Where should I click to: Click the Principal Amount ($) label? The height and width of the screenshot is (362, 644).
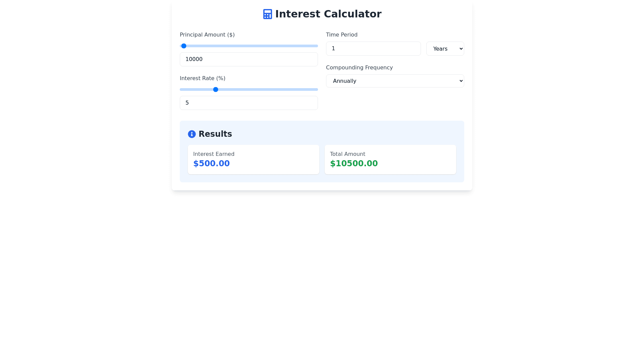[x=207, y=35]
